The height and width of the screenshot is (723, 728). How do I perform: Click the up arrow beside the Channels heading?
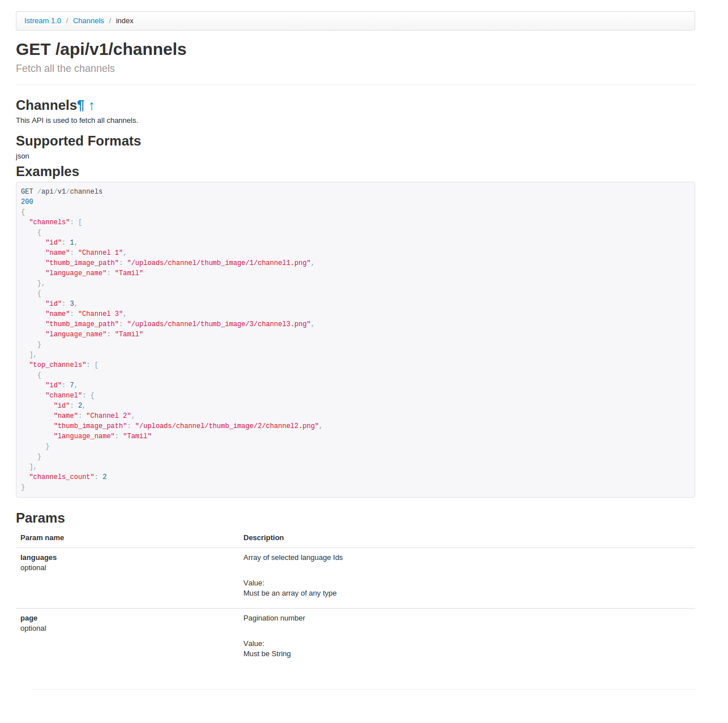click(x=91, y=106)
